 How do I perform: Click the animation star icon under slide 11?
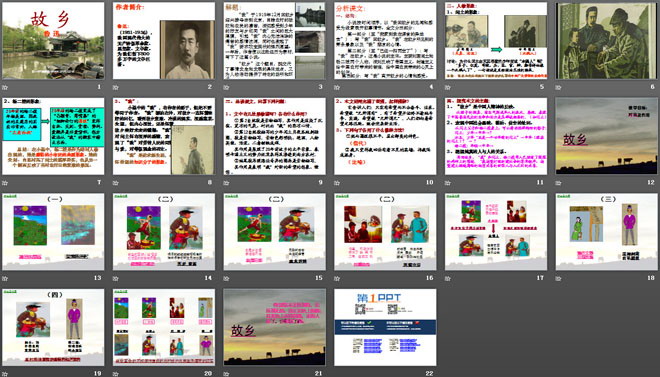point(448,183)
